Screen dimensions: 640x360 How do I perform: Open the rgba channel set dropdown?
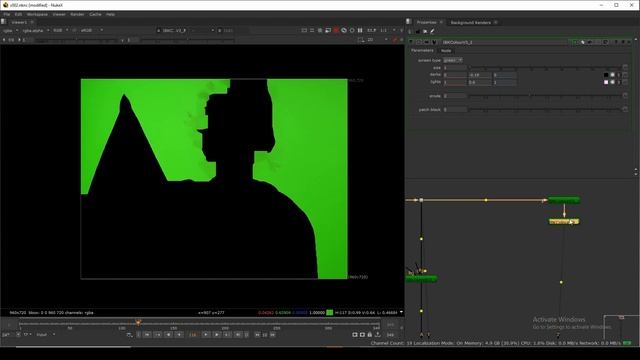pyautogui.click(x=10, y=30)
